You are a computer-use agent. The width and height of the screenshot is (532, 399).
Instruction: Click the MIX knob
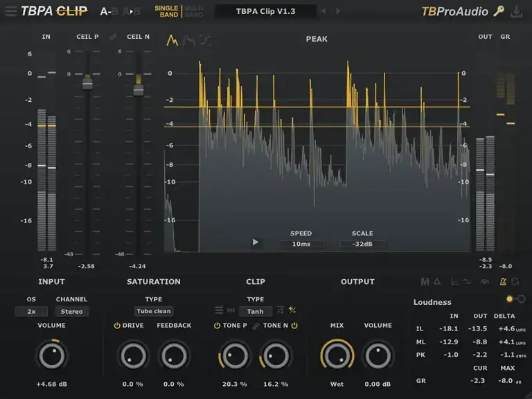[x=337, y=355]
